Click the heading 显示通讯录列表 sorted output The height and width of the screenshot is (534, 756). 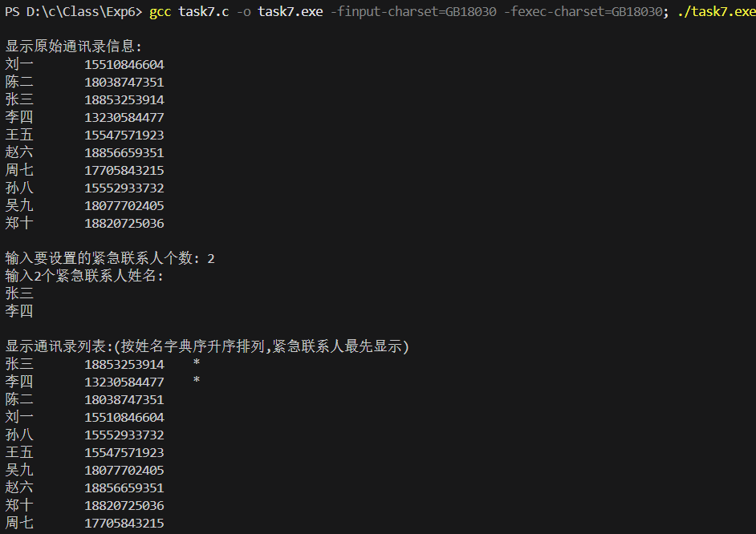tap(207, 346)
